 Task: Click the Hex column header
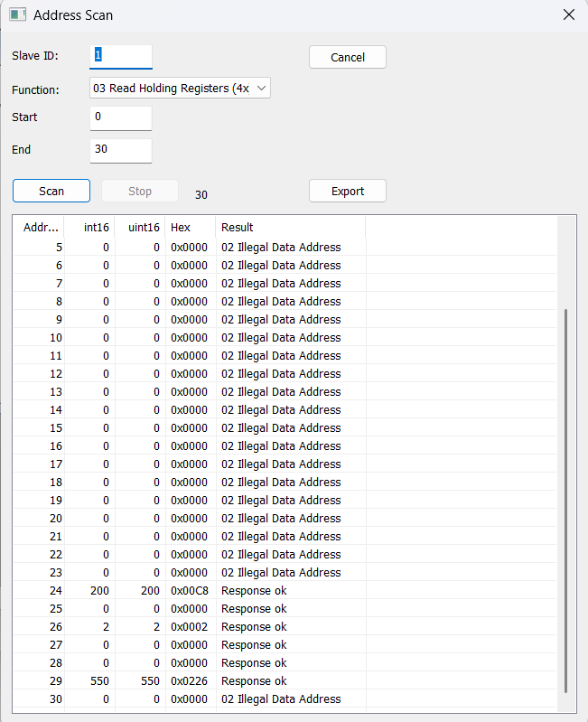coord(181,227)
